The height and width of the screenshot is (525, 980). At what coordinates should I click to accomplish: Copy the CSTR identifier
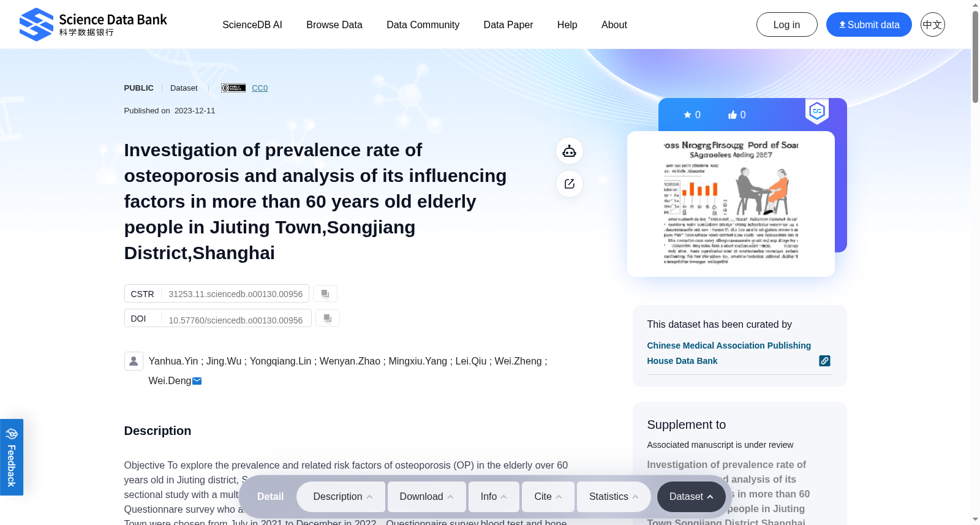pyautogui.click(x=325, y=293)
